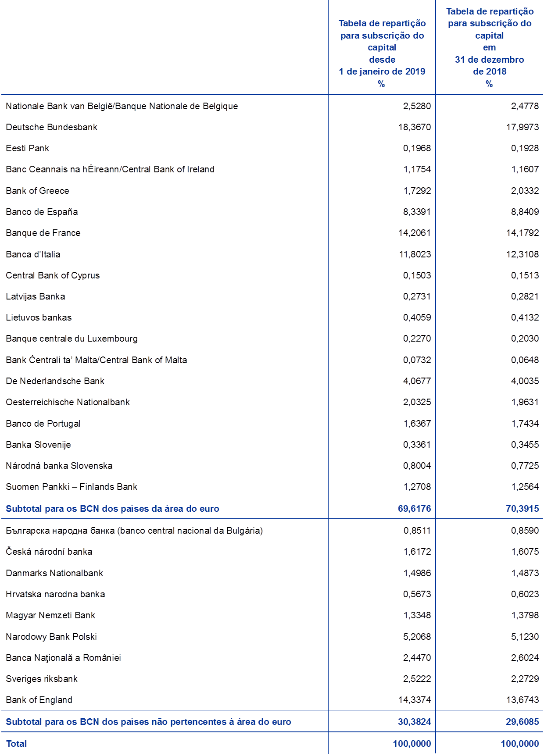Viewport: 544px width, 756px height.
Task: Click the Sveriges riksbank row label
Action: 42,679
